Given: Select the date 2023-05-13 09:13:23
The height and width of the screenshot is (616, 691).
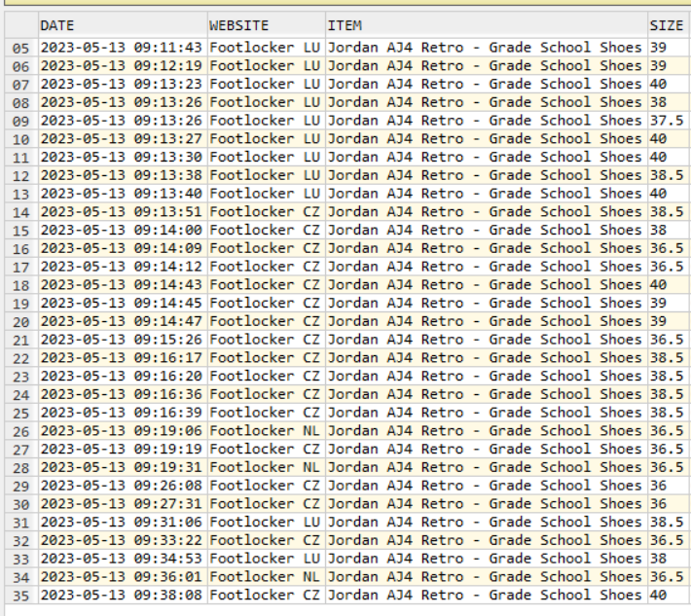Looking at the screenshot, I should tap(122, 84).
